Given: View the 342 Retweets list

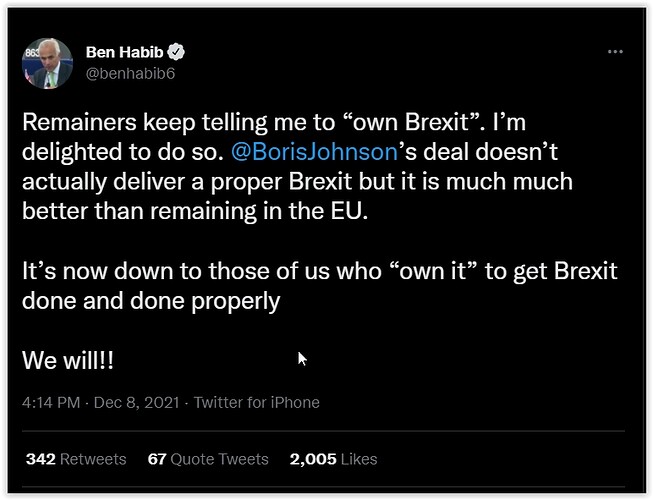Looking at the screenshot, I should click(x=76, y=459).
